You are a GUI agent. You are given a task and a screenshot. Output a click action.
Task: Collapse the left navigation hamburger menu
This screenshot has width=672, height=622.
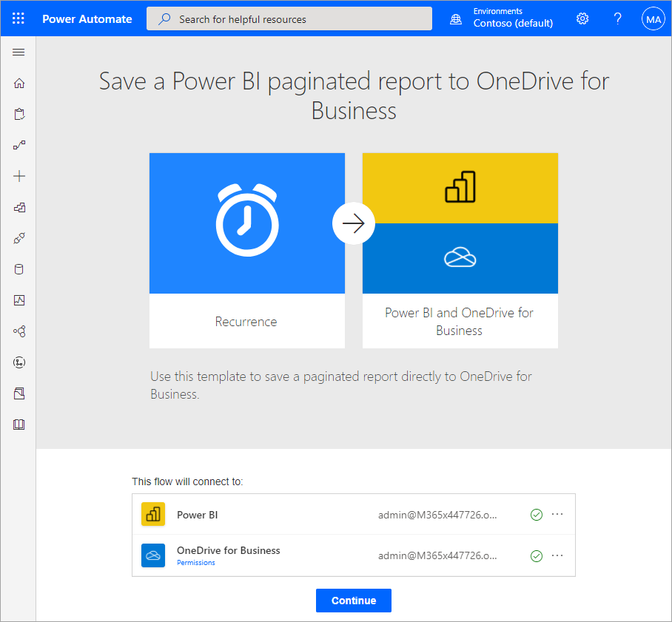pyautogui.click(x=19, y=53)
